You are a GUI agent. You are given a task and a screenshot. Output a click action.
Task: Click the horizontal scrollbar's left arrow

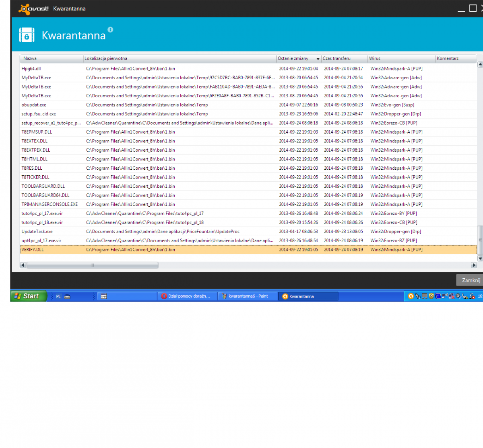(23, 265)
